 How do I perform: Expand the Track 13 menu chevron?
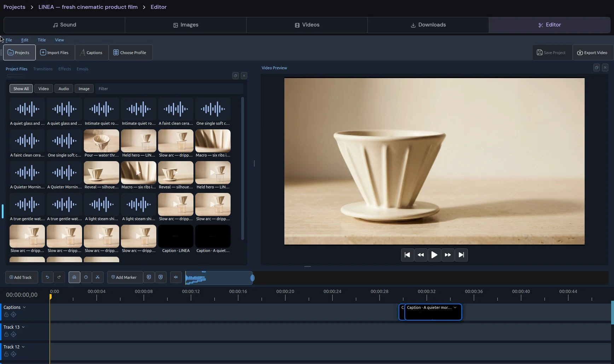[x=23, y=327]
